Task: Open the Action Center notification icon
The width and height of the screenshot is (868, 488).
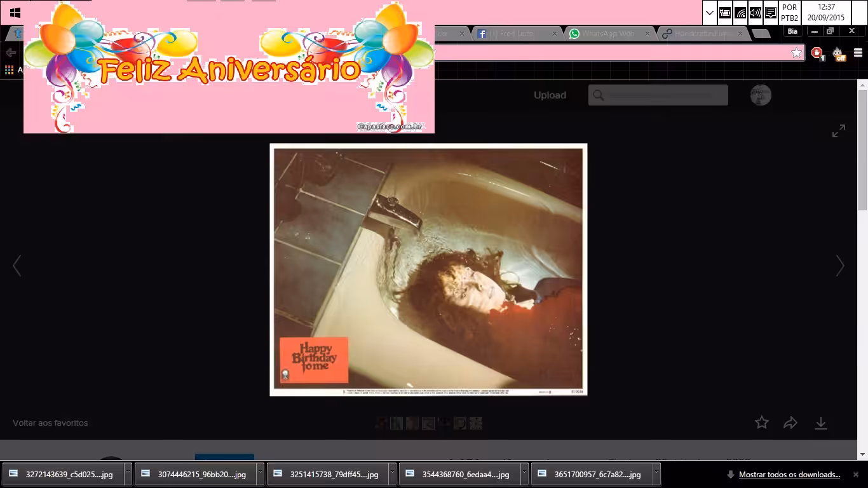Action: 771,13
